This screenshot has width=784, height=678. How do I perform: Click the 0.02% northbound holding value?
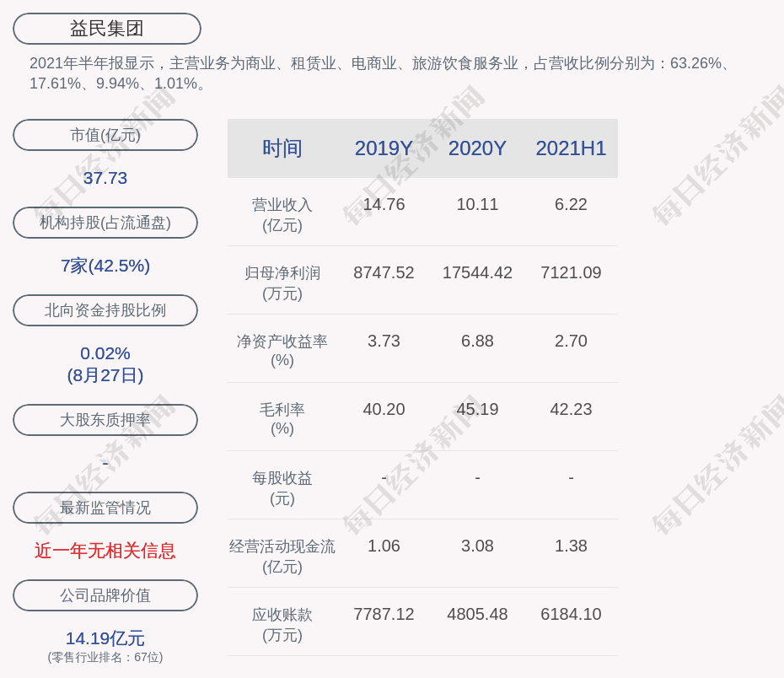coord(105,353)
